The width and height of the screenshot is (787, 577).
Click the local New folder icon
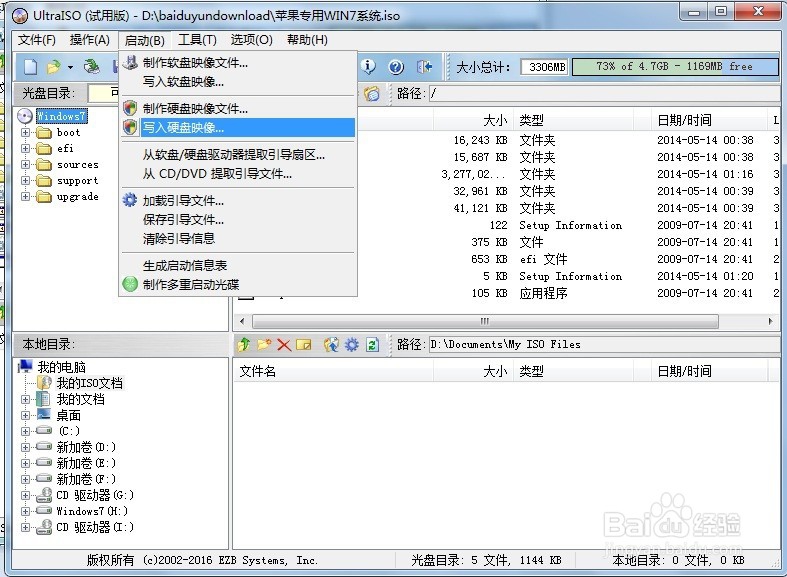pyautogui.click(x=264, y=345)
